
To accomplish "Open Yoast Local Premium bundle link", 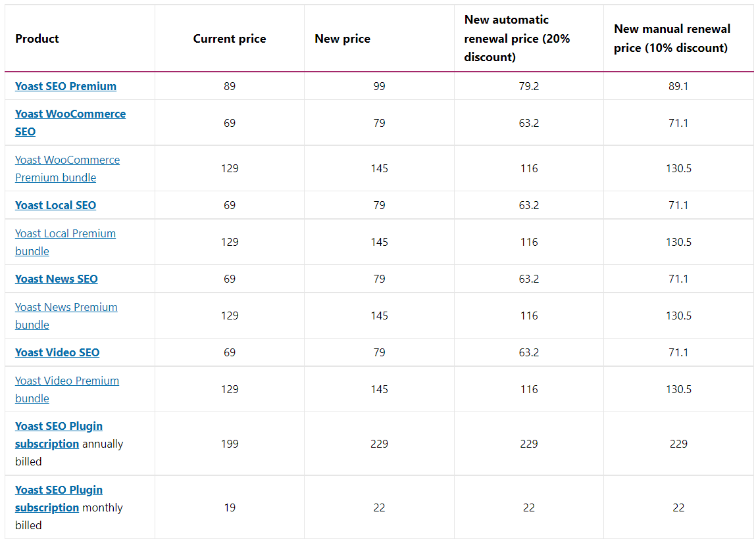I will [x=65, y=234].
